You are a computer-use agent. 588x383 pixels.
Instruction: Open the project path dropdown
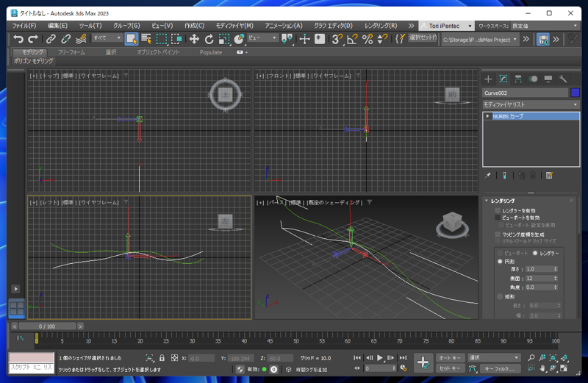[x=480, y=40]
